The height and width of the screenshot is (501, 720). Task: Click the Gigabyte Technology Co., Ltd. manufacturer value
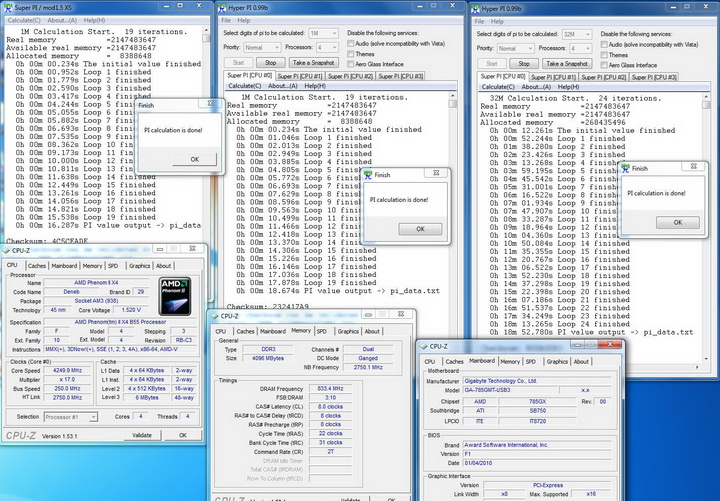tap(537, 381)
